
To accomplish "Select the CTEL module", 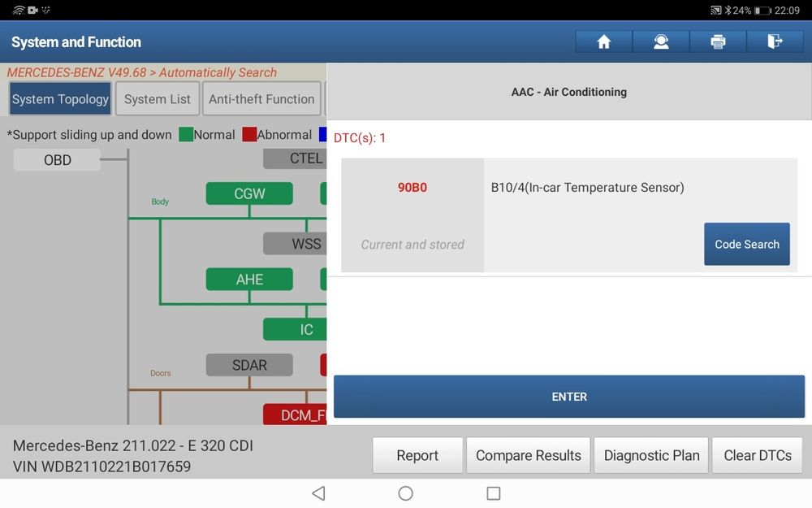I will pyautogui.click(x=296, y=158).
